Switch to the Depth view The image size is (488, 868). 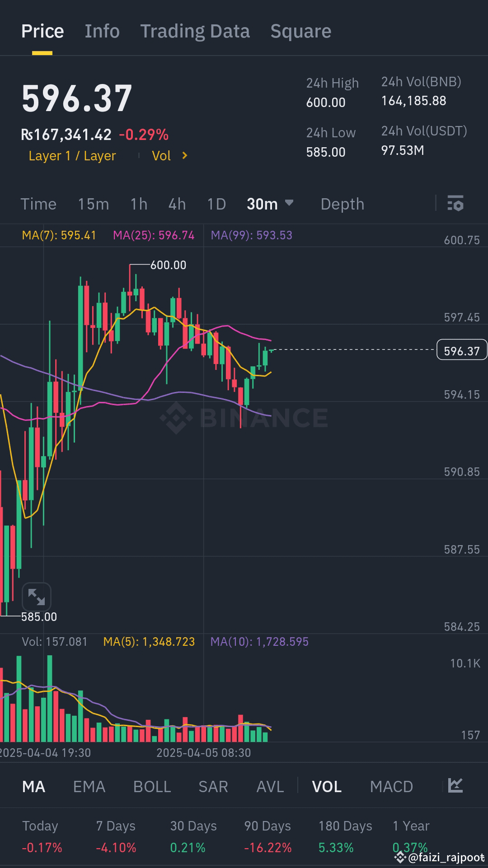(x=342, y=204)
